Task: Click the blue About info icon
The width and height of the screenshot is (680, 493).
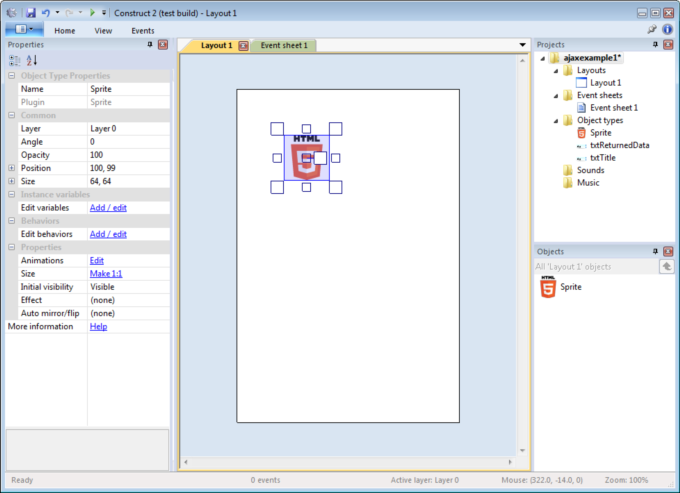Action: point(667,29)
